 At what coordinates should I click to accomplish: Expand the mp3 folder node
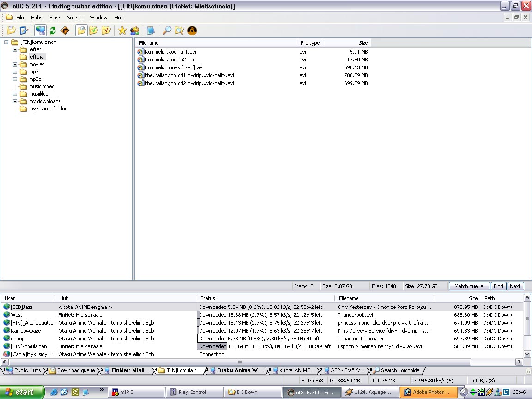[x=15, y=72]
